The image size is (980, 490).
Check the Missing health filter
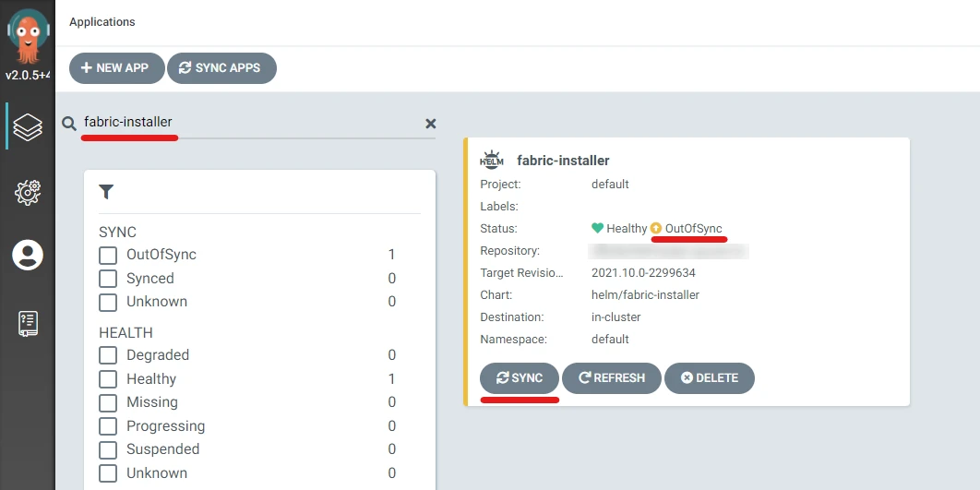point(108,402)
